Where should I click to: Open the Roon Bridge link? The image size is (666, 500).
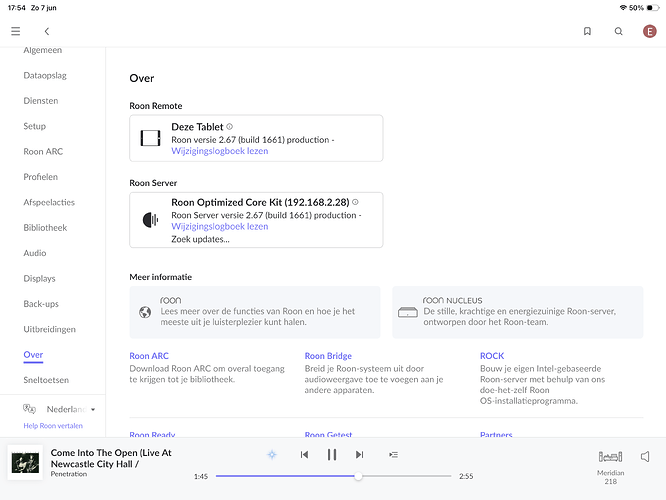[328, 356]
